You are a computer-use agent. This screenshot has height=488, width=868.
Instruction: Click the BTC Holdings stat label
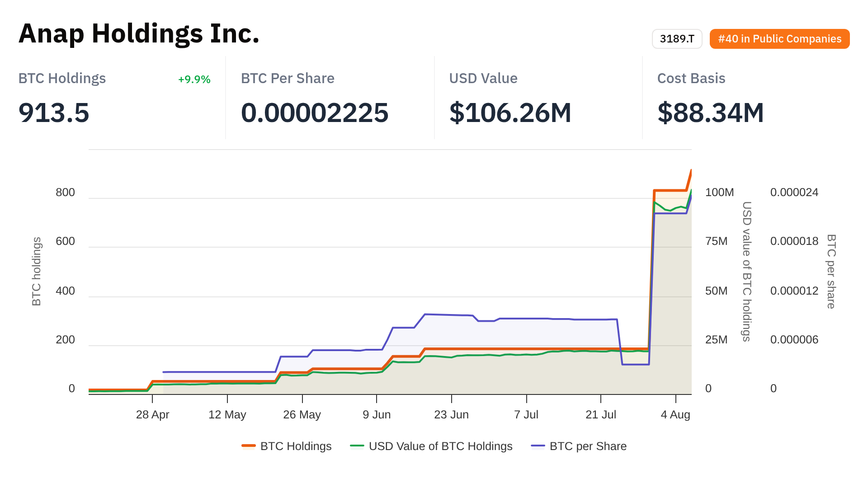click(62, 79)
